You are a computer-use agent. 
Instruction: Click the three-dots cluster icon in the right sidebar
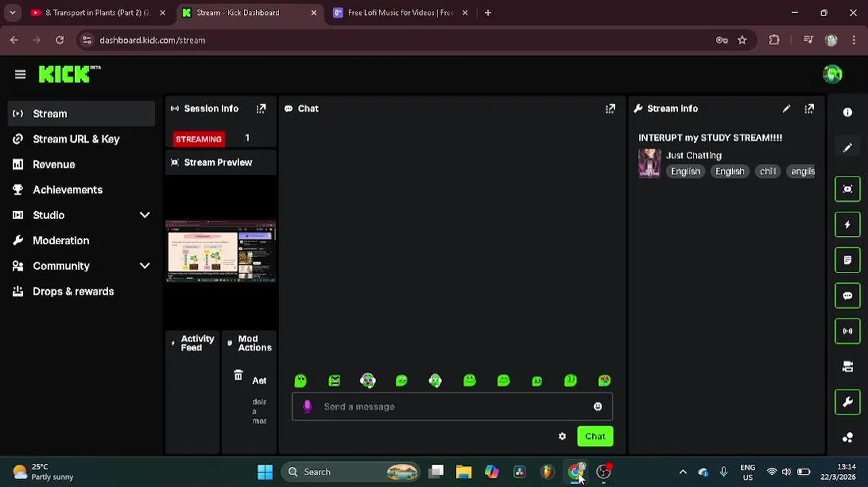(x=847, y=438)
